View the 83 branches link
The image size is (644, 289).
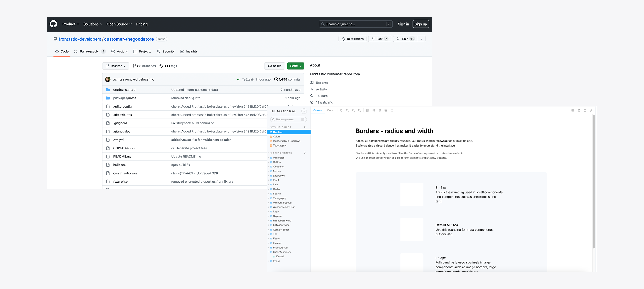[x=144, y=66]
